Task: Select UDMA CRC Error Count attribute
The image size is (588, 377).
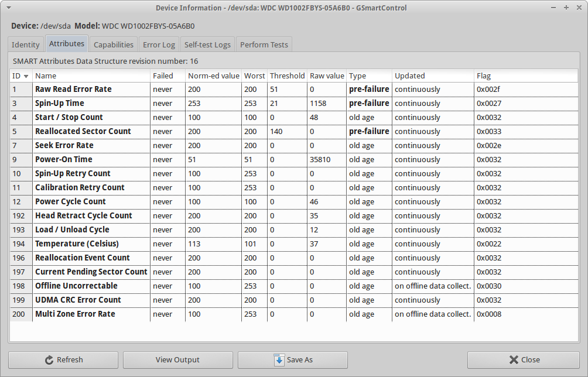Action: pyautogui.click(x=294, y=300)
